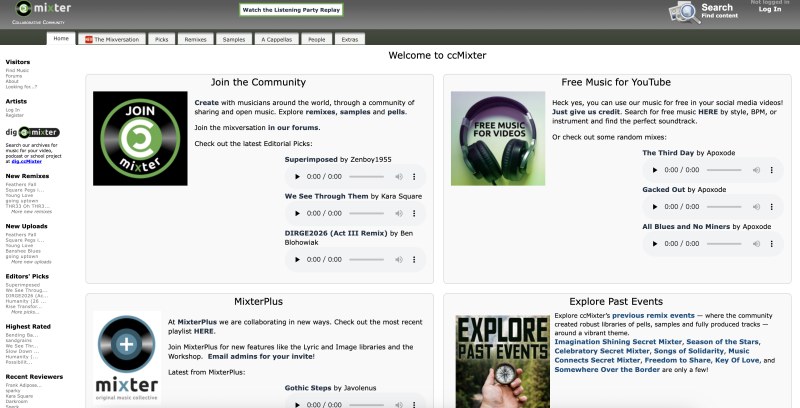This screenshot has height=408, width=800.
Task: Open 'previous remix events' link
Action: click(654, 315)
